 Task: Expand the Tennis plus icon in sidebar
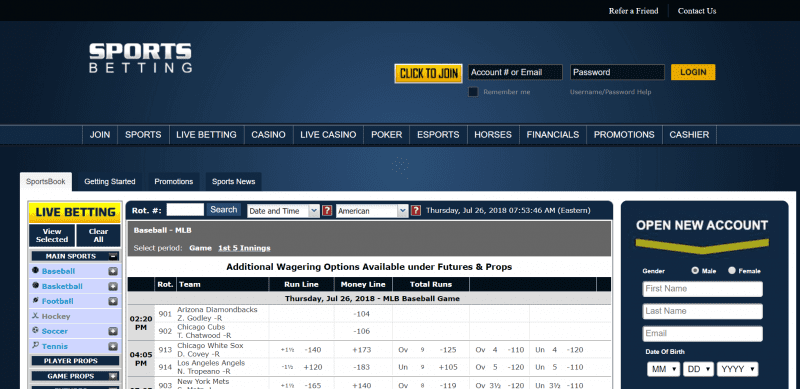(113, 347)
